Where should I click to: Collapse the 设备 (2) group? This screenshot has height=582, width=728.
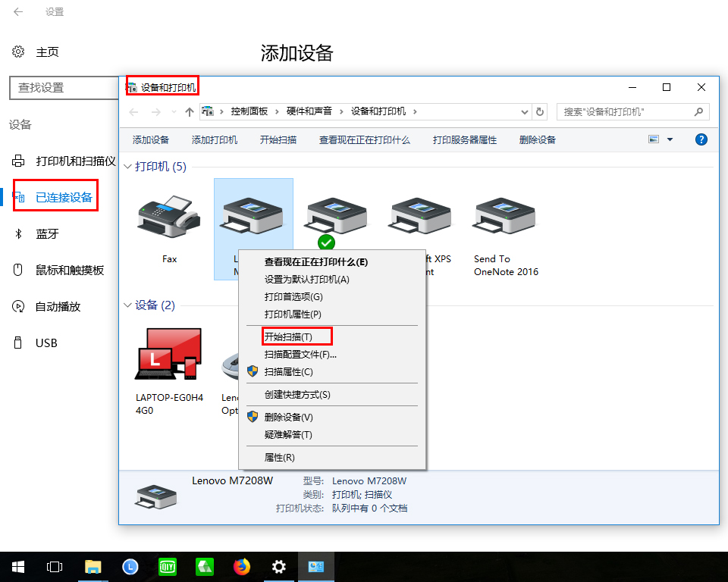coord(127,305)
